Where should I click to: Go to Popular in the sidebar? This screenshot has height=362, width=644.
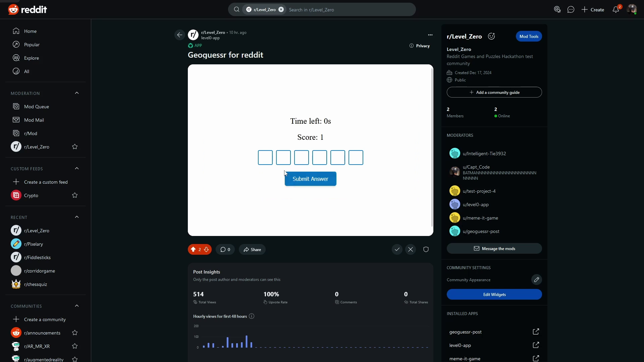click(32, 45)
